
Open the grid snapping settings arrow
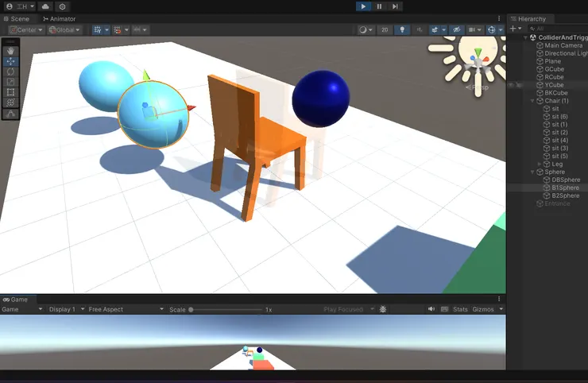(126, 29)
